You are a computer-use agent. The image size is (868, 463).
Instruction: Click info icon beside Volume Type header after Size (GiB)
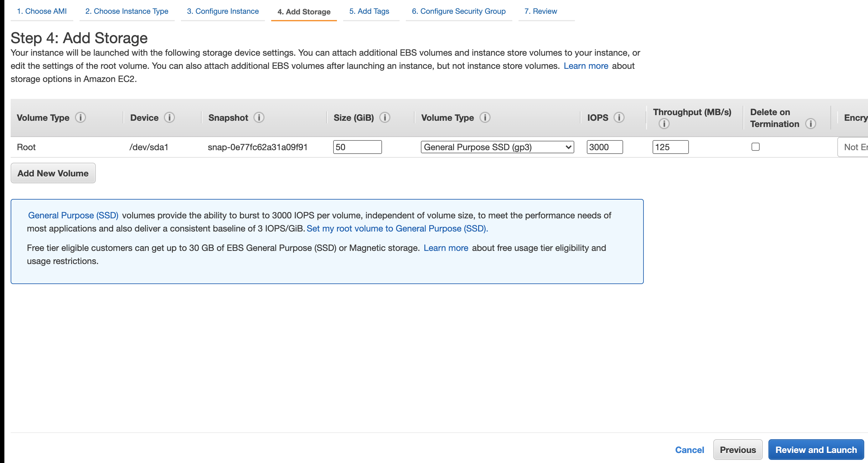485,118
